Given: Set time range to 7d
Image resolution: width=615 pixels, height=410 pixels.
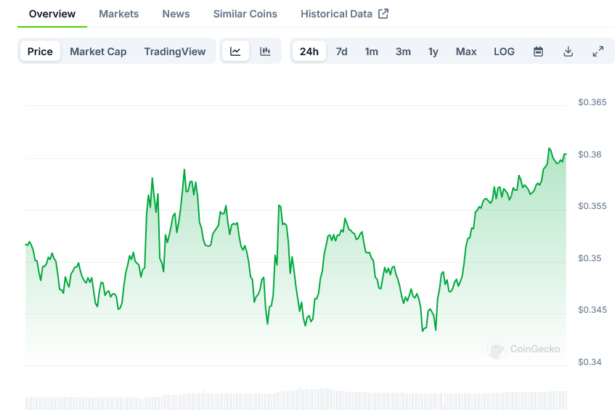Looking at the screenshot, I should pyautogui.click(x=342, y=51).
